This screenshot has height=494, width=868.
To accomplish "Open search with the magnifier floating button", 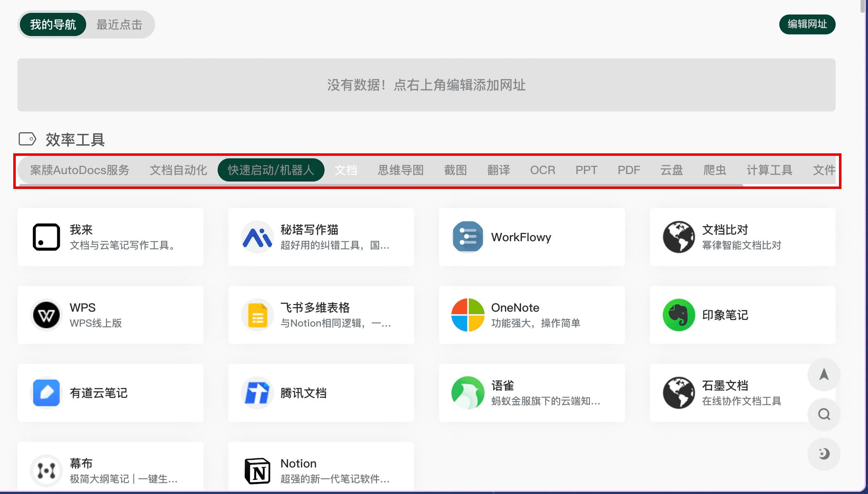I will [x=824, y=414].
